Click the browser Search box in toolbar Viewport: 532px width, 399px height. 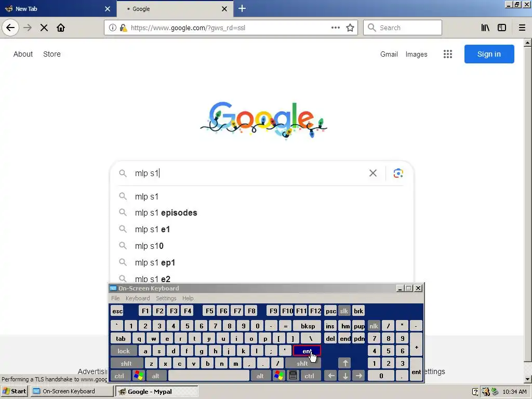click(403, 28)
